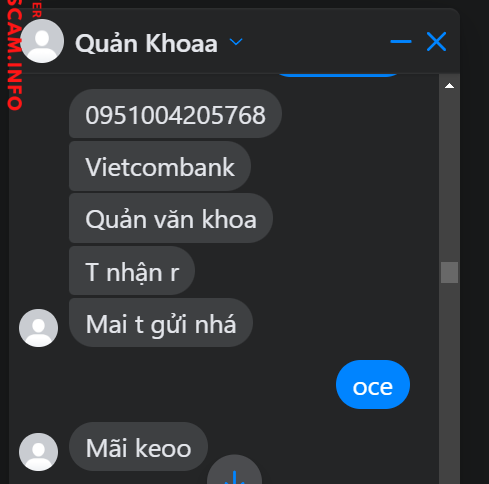Screen dimensions: 489x484
Task: Jump to latest messages with down-arrow button
Action: [x=234, y=470]
